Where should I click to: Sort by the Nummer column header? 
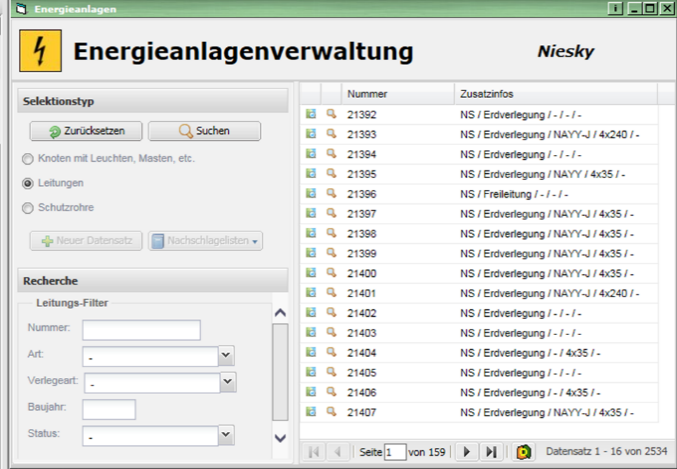pyautogui.click(x=398, y=94)
